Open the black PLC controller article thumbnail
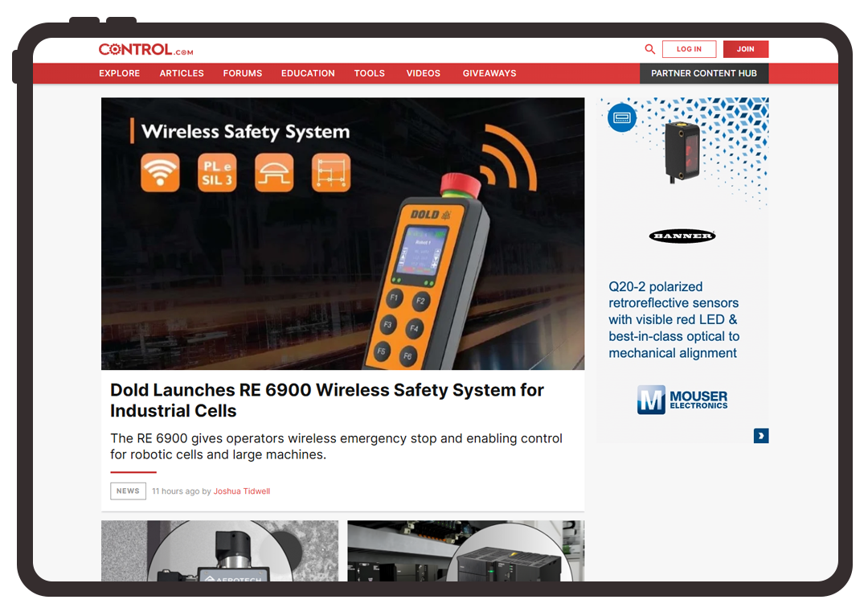Image resolution: width=868 pixels, height=612 pixels. [x=465, y=551]
